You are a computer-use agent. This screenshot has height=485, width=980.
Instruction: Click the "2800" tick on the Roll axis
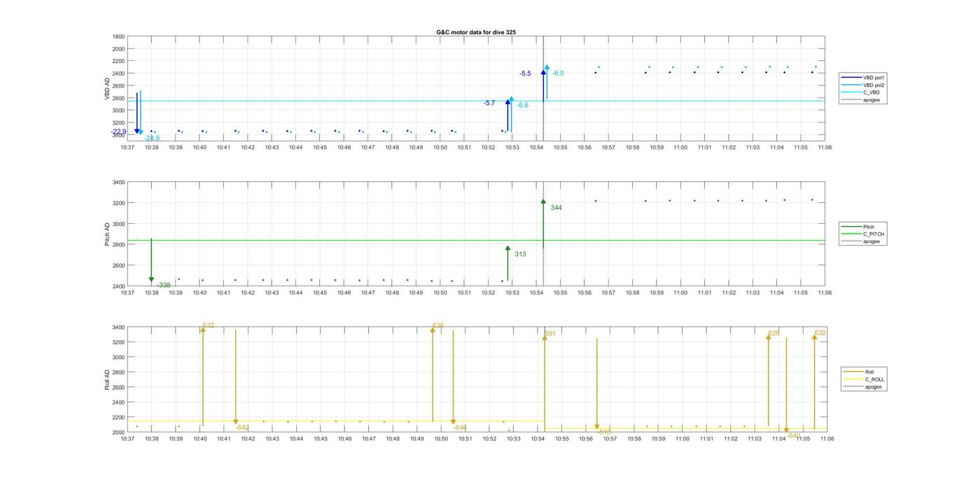118,372
